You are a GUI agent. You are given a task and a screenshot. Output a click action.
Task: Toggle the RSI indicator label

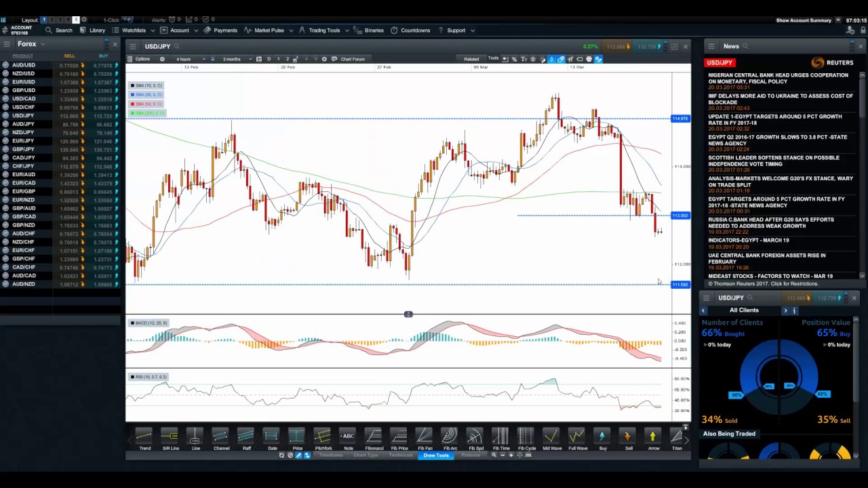click(148, 376)
